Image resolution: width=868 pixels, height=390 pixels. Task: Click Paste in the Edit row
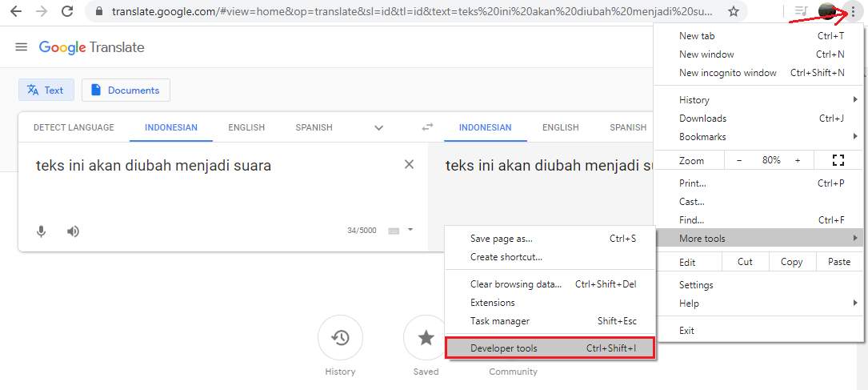coord(839,262)
